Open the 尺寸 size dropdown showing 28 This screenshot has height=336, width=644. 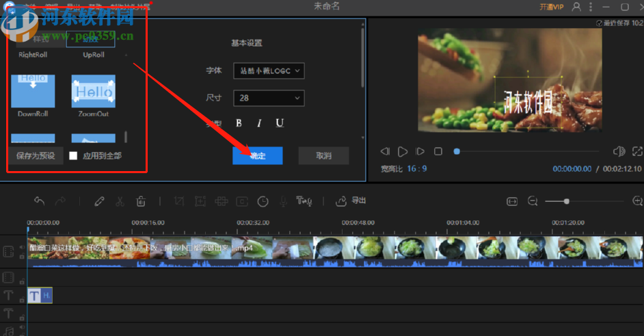(269, 98)
